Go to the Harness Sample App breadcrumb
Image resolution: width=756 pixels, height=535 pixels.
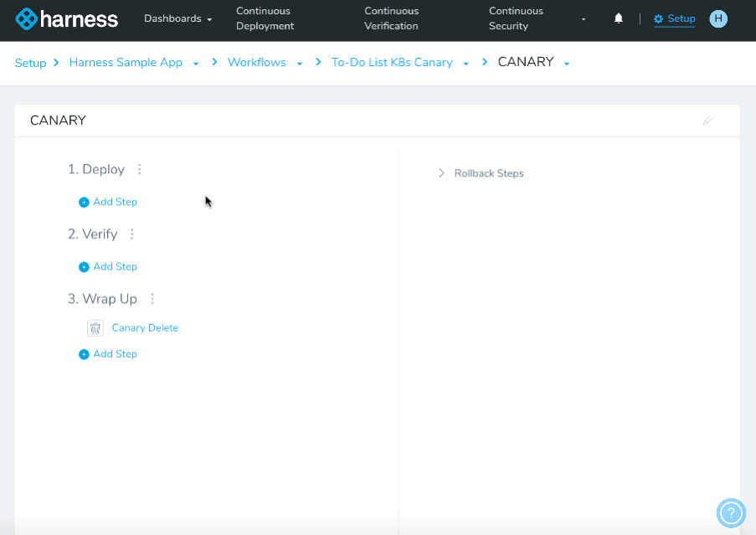point(126,62)
